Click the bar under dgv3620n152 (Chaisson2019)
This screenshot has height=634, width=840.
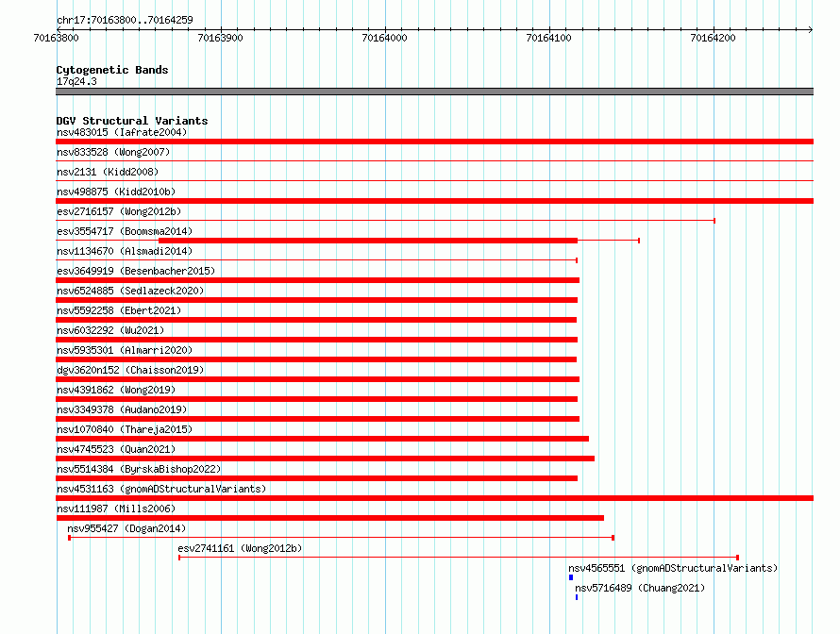coord(318,379)
